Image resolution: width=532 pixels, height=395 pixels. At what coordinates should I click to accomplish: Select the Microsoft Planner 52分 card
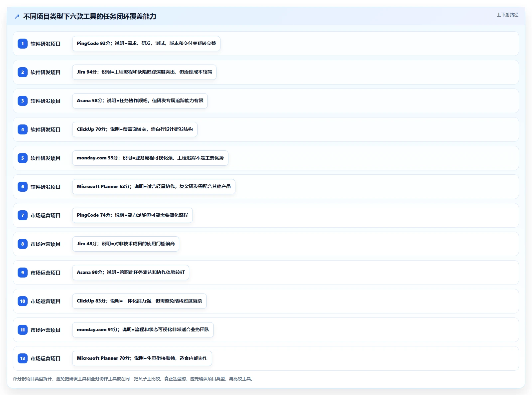(x=154, y=187)
